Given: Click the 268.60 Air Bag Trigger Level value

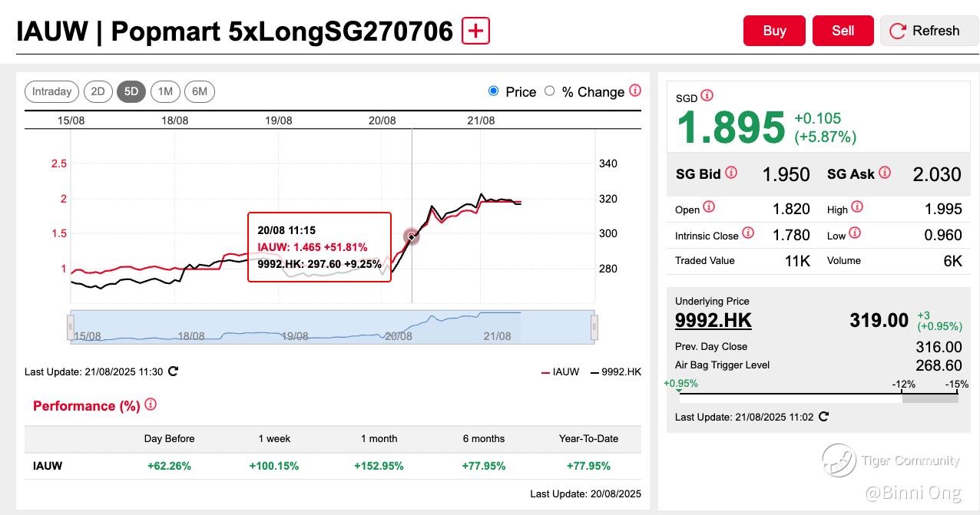Looking at the screenshot, I should pos(939,365).
